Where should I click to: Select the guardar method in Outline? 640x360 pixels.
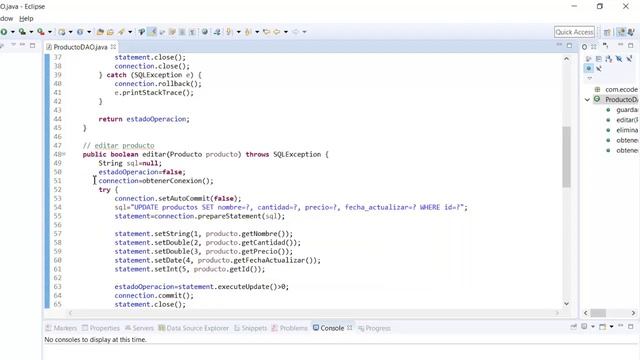627,110
